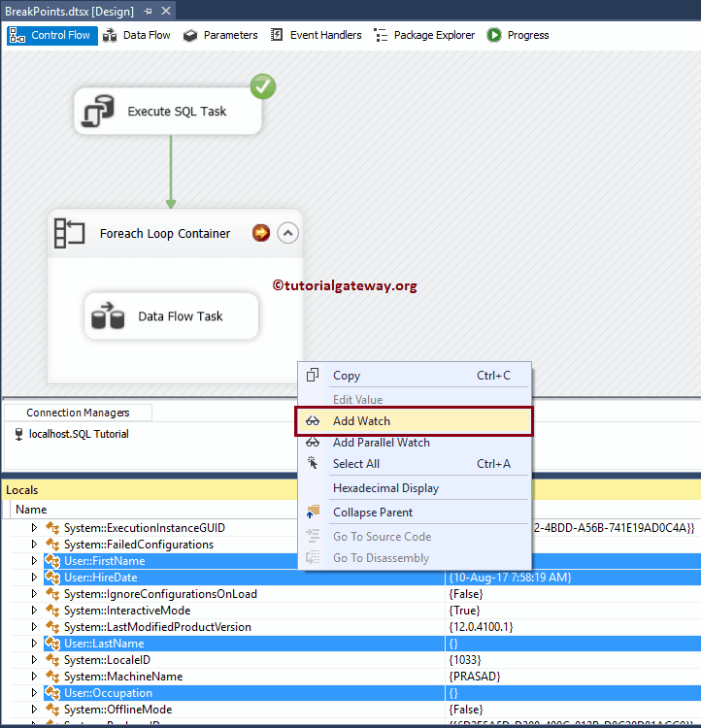Screen dimensions: 701x728
Task: Click the precedence constraint green arrow
Action: 171,172
